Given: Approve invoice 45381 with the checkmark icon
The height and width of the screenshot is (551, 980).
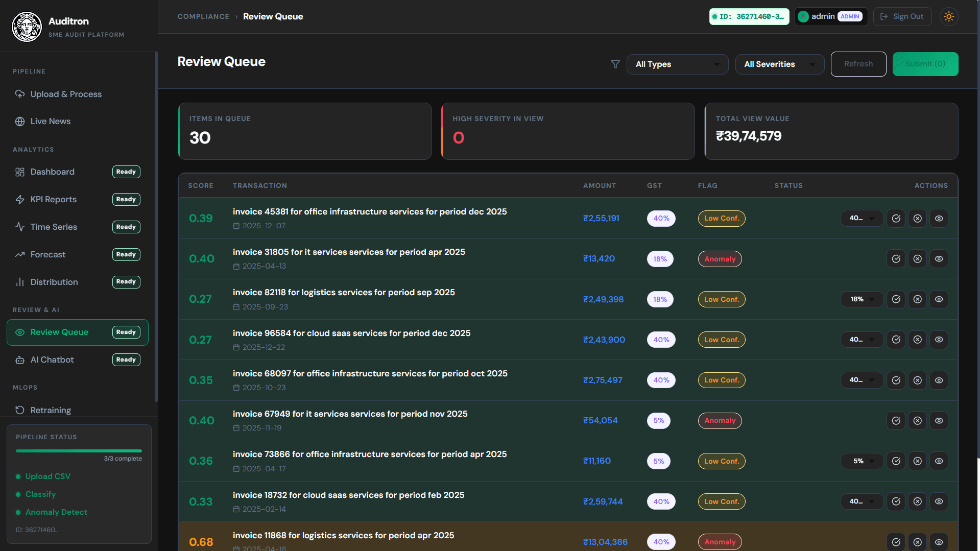Looking at the screenshot, I should [x=896, y=218].
